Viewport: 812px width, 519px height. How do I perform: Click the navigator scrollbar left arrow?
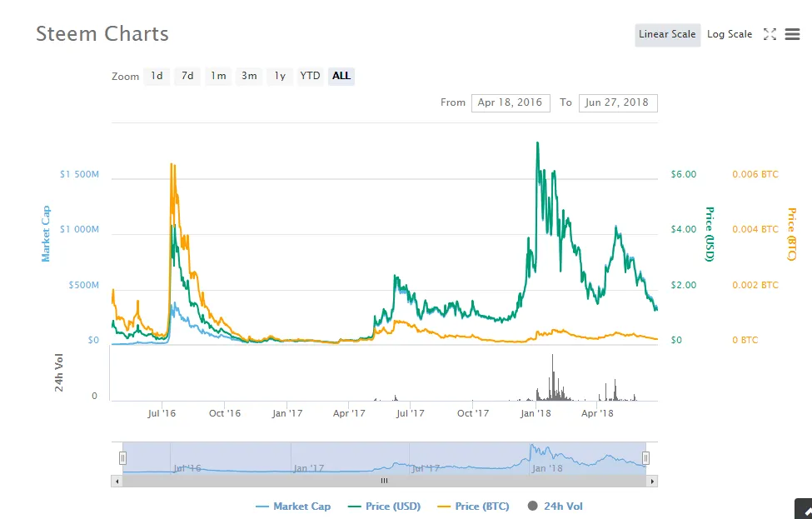[117, 482]
